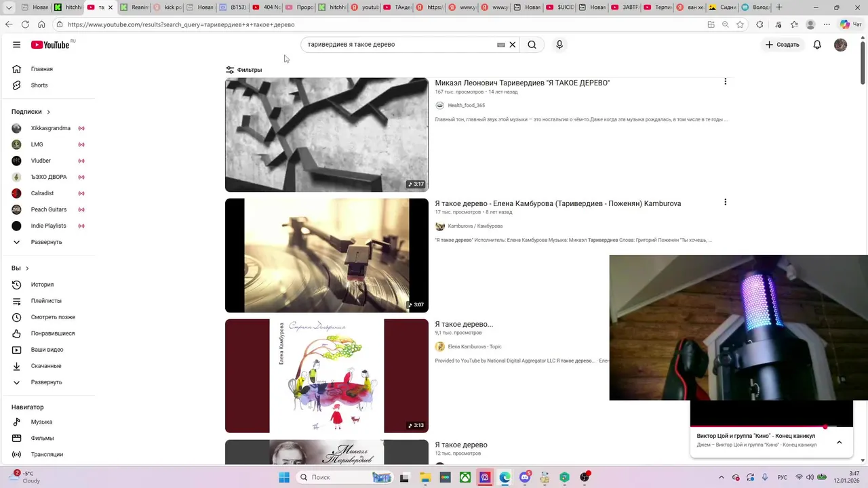This screenshot has width=868, height=488.
Task: Open the Peach Guitars subscription channel
Action: pos(47,209)
